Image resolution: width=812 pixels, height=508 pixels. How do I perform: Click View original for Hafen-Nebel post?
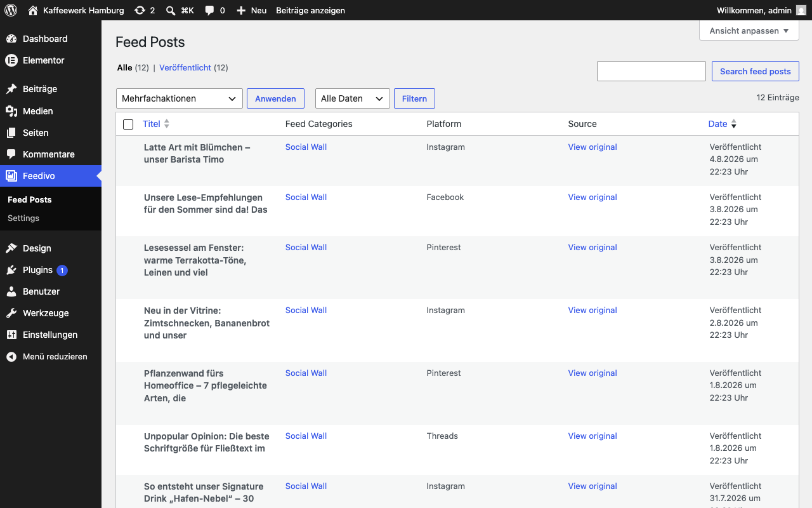(x=593, y=486)
